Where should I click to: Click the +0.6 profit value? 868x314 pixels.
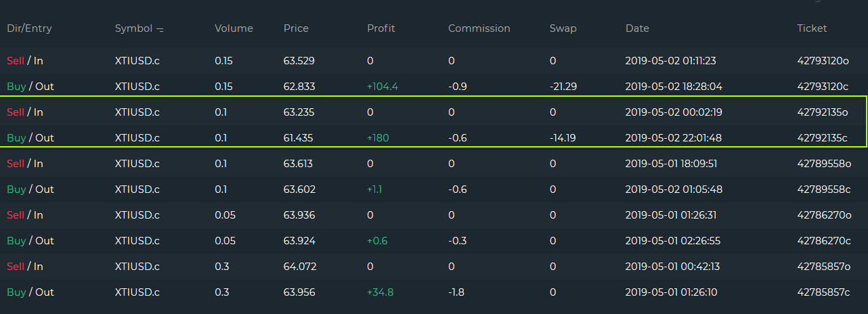[377, 241]
